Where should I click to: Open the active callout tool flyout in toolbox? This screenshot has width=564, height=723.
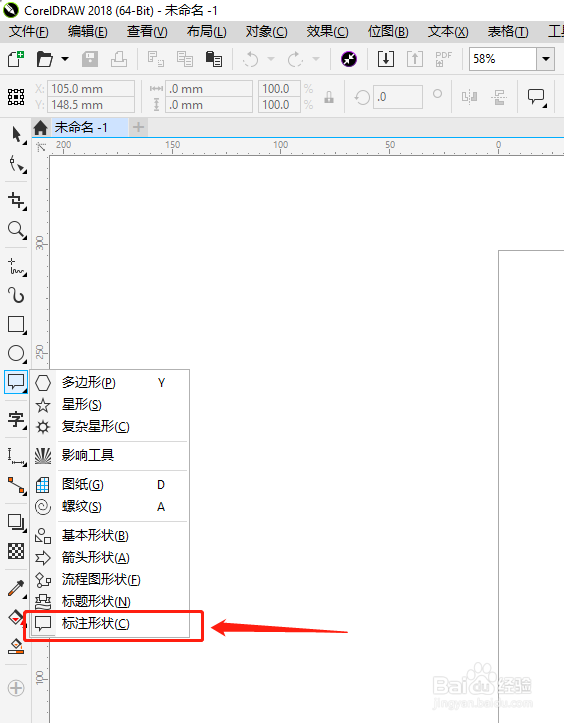16,382
